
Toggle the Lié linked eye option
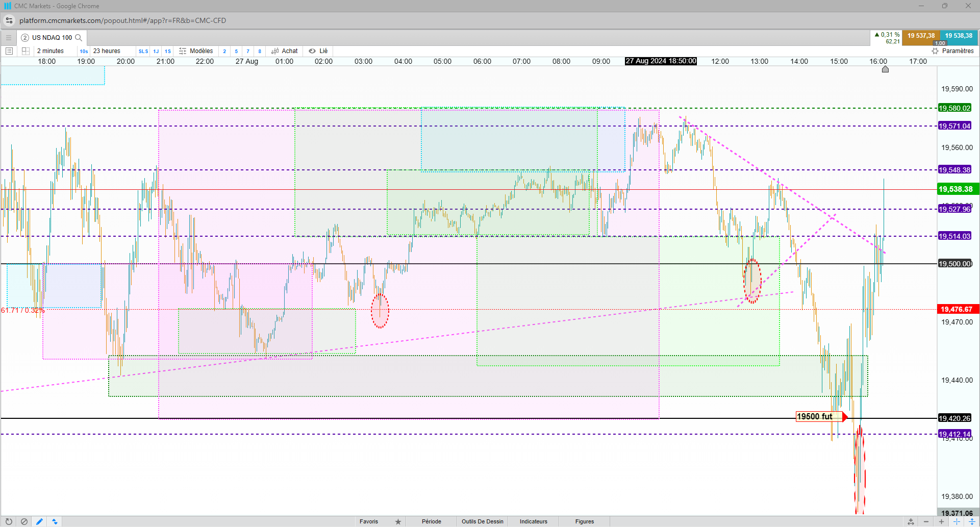(318, 51)
